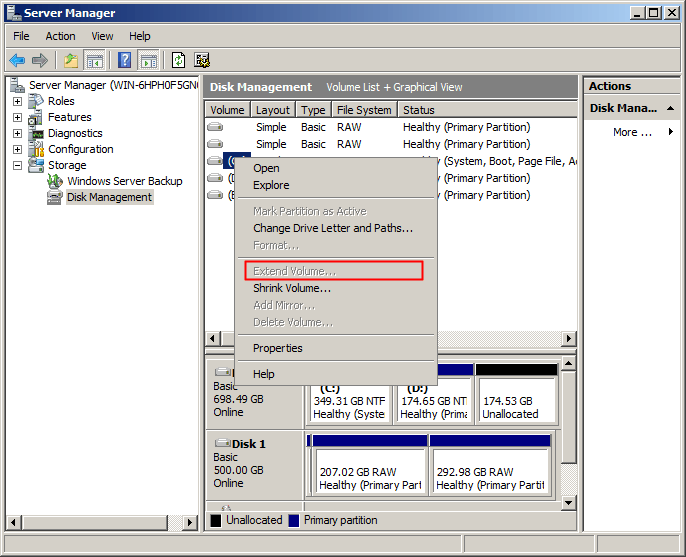Open Properties from the context menu
This screenshot has width=686, height=557.
coord(336,348)
